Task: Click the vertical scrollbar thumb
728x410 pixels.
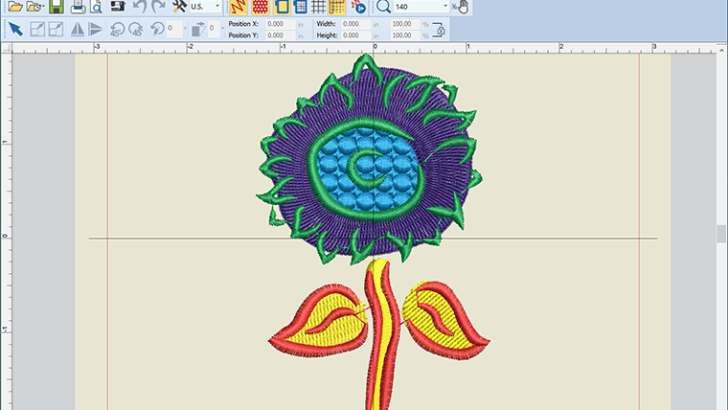Action: (721, 234)
